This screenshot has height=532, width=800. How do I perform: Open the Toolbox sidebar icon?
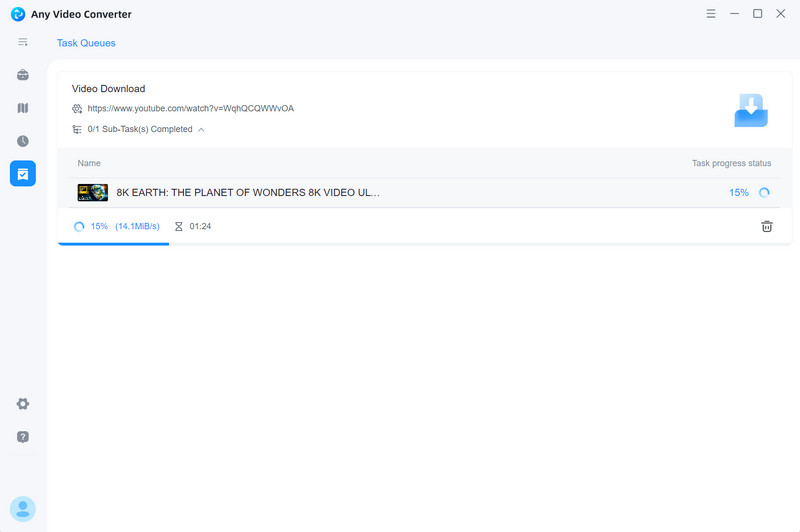[x=23, y=75]
